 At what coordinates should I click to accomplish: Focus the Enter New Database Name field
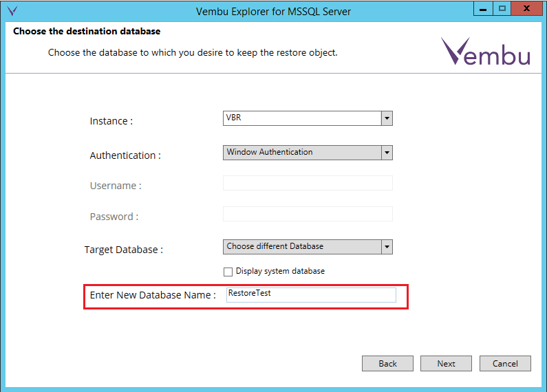[x=311, y=294]
